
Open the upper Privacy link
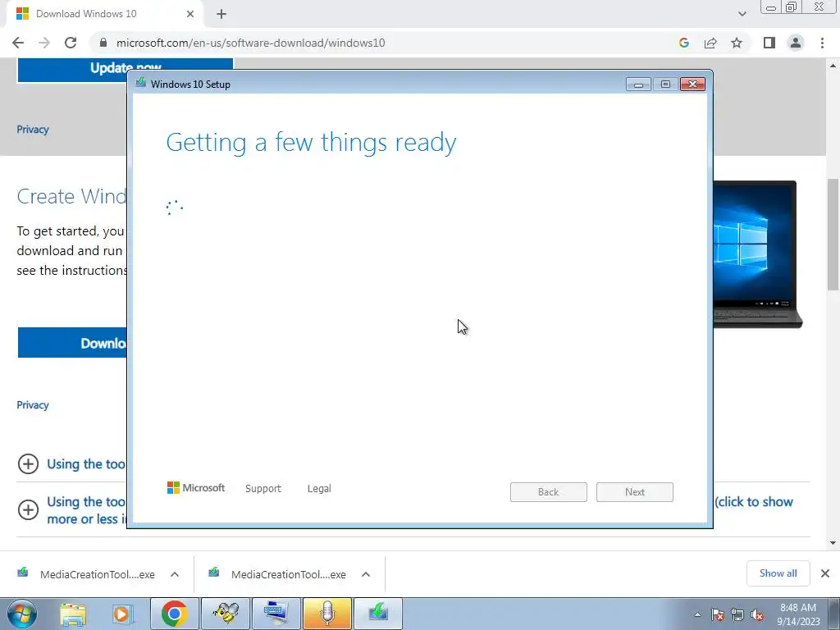point(33,130)
